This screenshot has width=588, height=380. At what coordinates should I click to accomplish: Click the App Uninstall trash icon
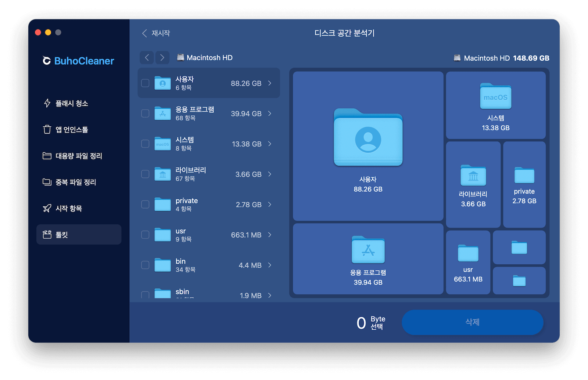pyautogui.click(x=47, y=129)
